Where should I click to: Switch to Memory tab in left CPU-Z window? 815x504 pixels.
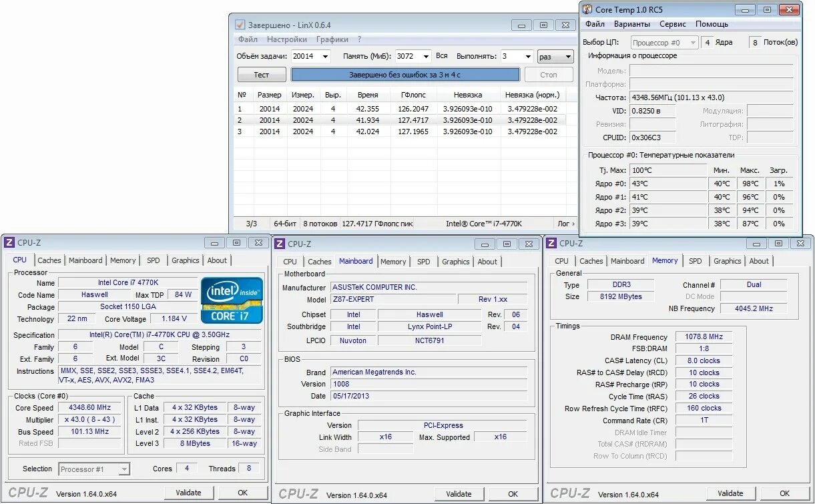pos(123,260)
